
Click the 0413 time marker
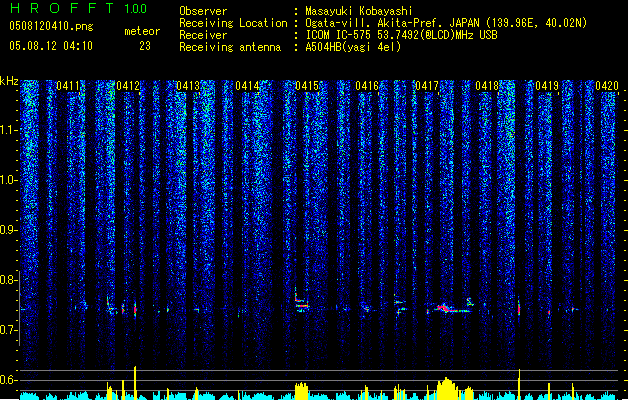tap(188, 86)
